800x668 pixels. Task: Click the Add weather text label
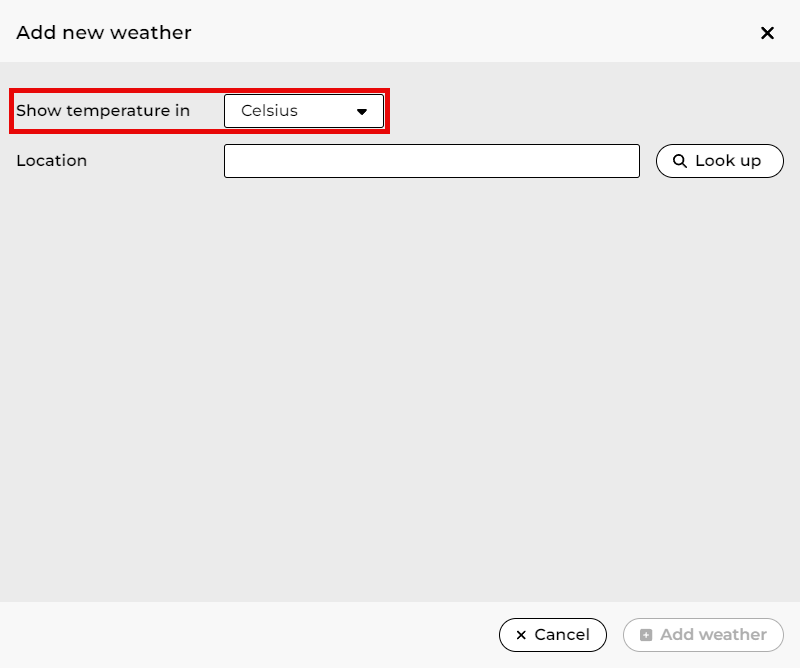tap(713, 635)
